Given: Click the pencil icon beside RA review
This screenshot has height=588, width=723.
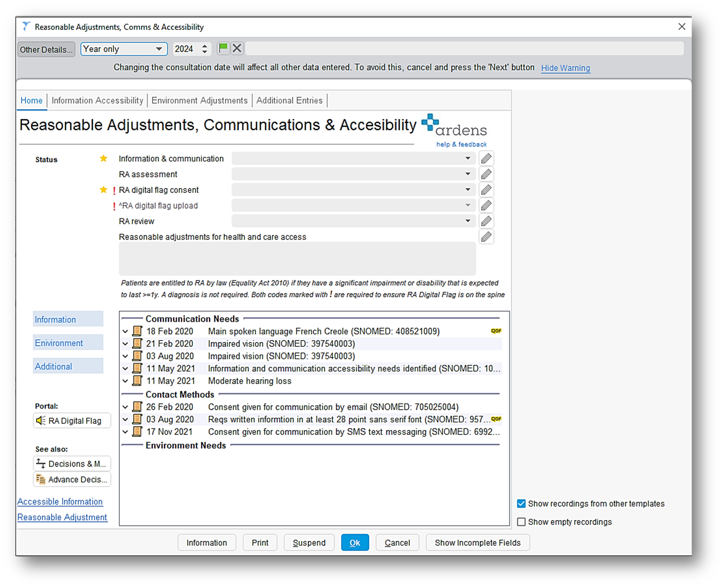Looking at the screenshot, I should (486, 221).
